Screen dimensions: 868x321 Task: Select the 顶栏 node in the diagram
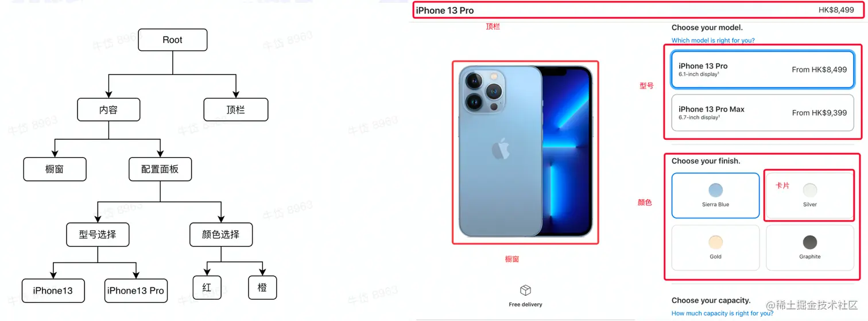point(236,109)
